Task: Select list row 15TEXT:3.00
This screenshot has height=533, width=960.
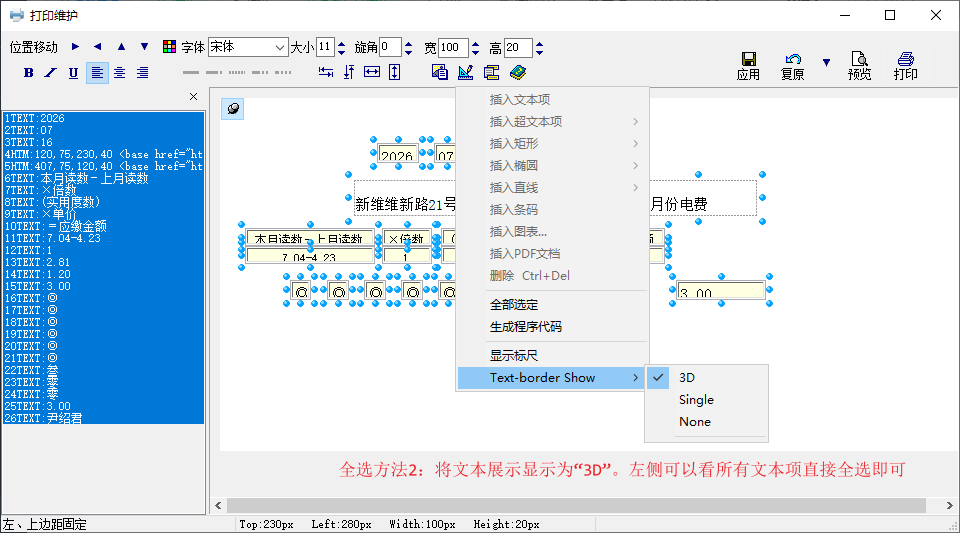Action: [103, 286]
